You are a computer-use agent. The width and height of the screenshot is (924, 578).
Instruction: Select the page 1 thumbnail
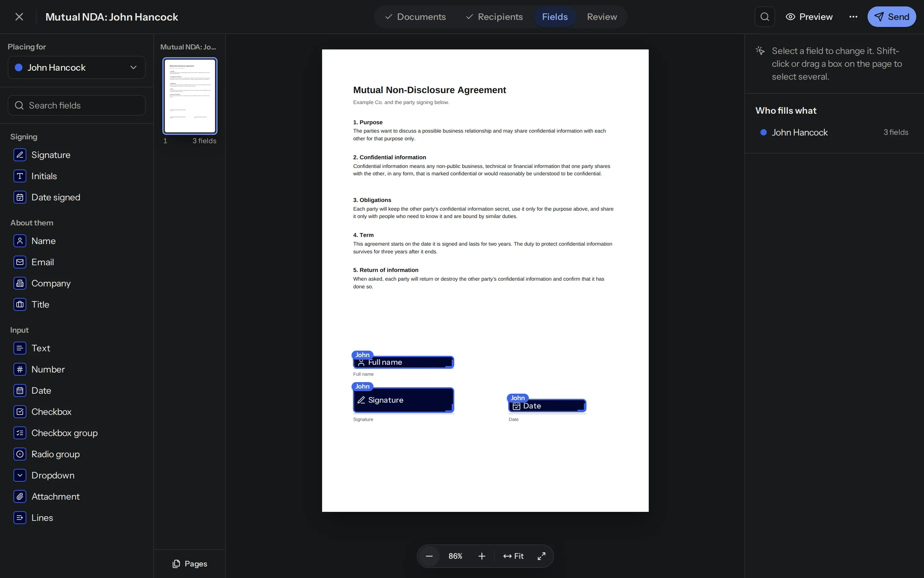[x=190, y=96]
